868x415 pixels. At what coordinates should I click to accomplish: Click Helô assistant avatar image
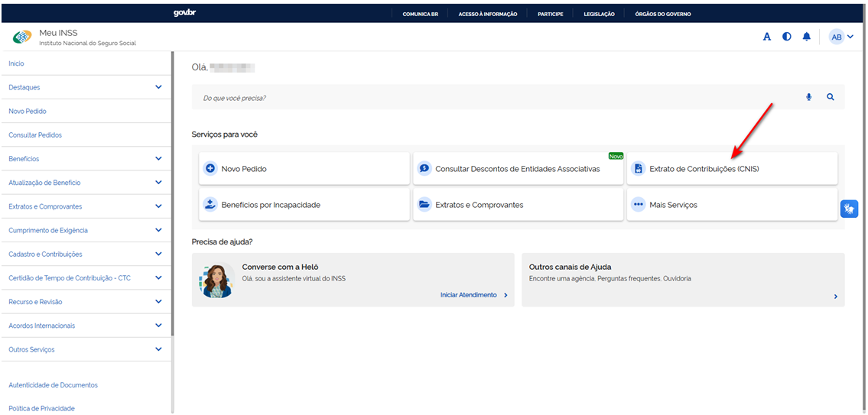coord(216,280)
